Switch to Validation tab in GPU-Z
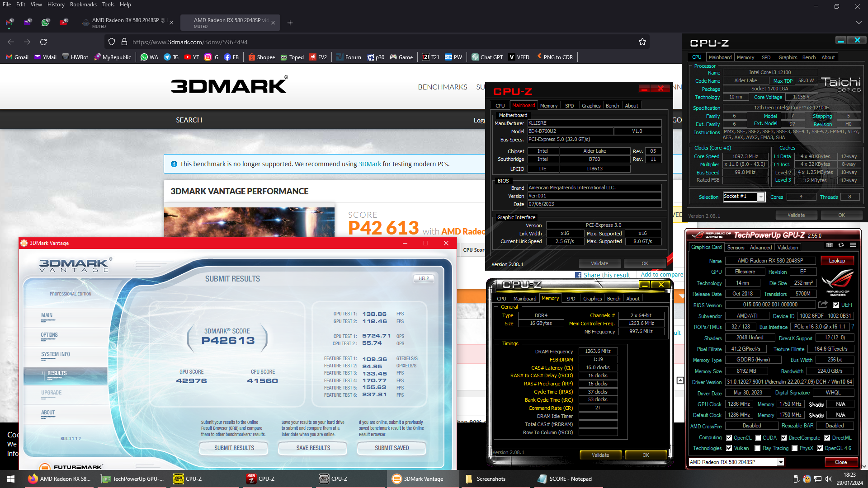868x488 pixels. (788, 248)
